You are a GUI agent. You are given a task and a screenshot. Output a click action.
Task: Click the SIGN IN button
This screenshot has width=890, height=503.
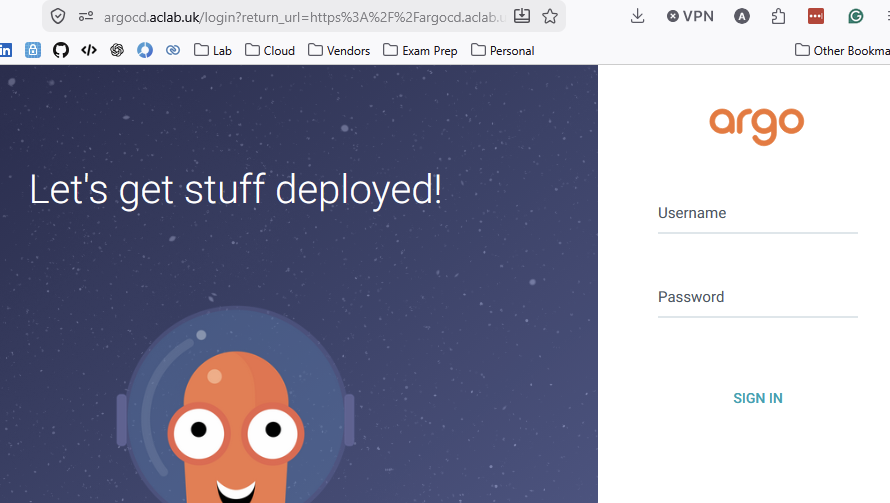coord(757,398)
